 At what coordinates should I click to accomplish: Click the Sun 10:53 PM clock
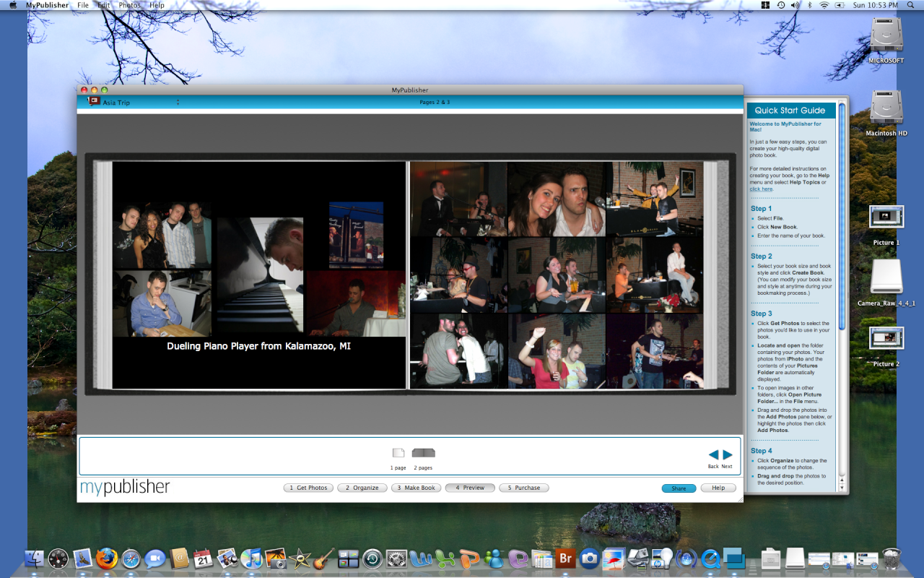point(875,5)
